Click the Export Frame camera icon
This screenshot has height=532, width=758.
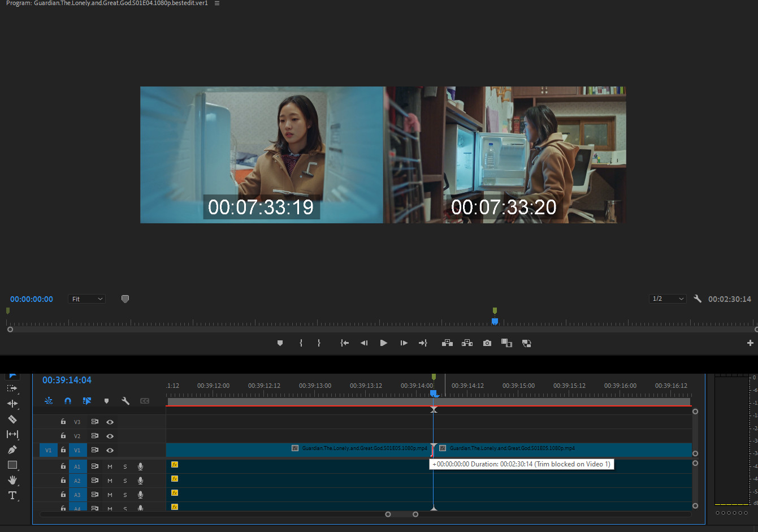coord(487,343)
